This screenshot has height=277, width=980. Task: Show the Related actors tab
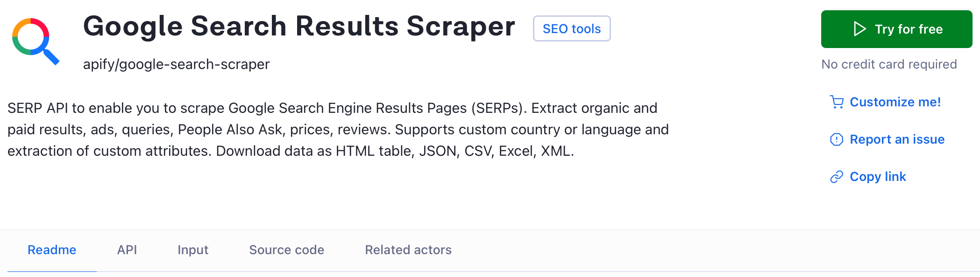[x=408, y=250]
